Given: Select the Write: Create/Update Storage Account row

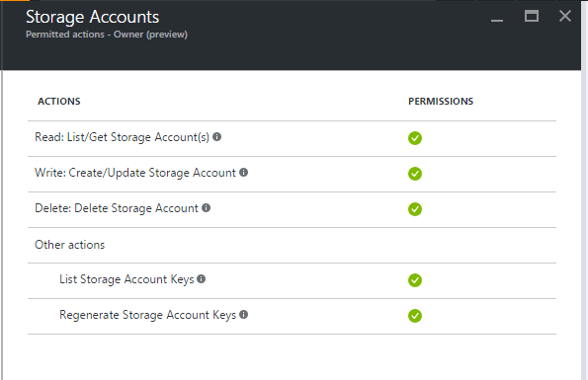Looking at the screenshot, I should pos(292,175).
